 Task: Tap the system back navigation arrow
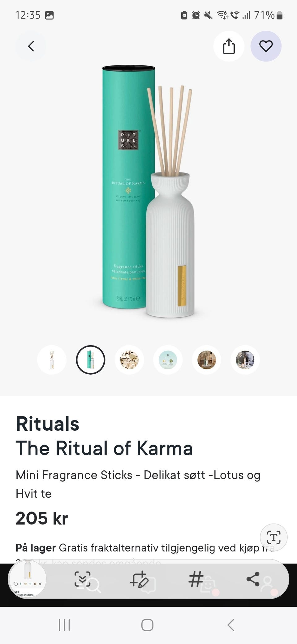pos(231,625)
